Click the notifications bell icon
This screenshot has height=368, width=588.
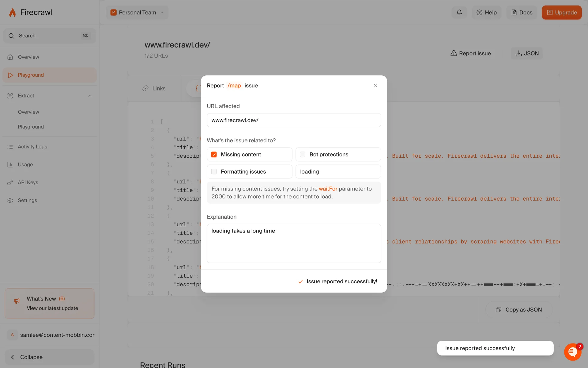459,13
